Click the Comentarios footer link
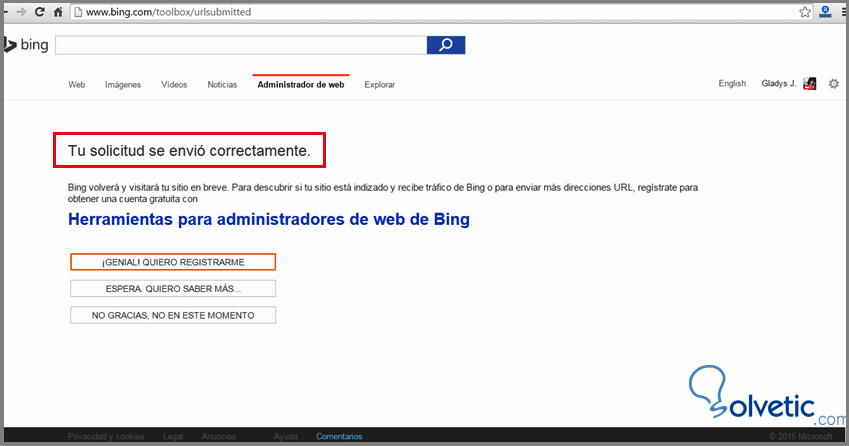This screenshot has height=446, width=849. click(339, 436)
